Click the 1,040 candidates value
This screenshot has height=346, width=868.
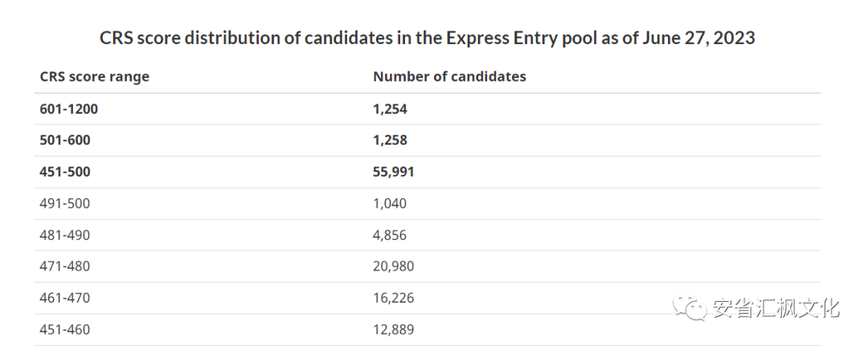(x=390, y=204)
